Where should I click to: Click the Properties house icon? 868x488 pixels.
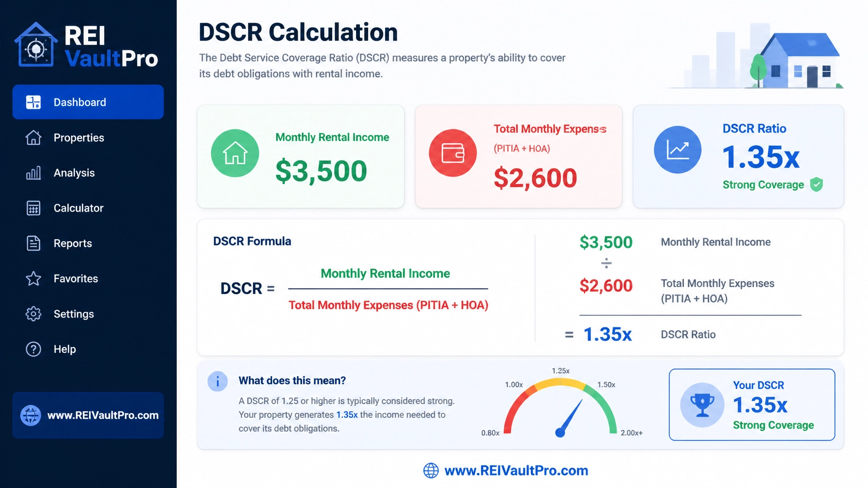[x=33, y=137]
